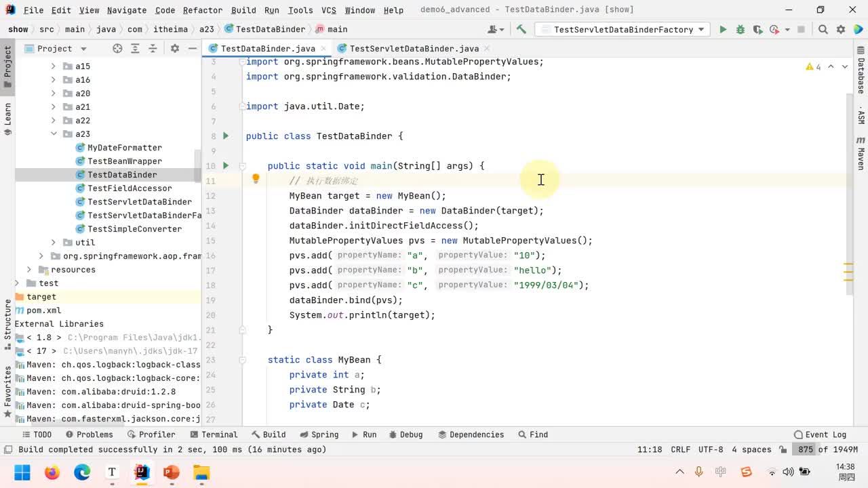This screenshot has height=488, width=868.
Task: Build project using the hammer icon
Action: pyautogui.click(x=521, y=29)
